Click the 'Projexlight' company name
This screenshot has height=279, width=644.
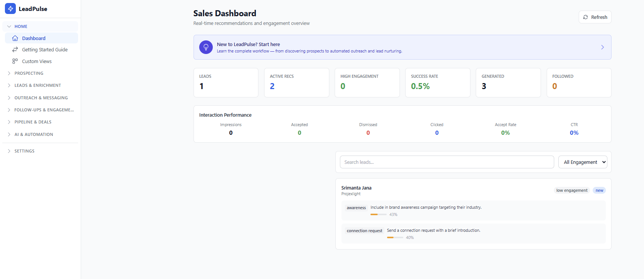click(351, 194)
